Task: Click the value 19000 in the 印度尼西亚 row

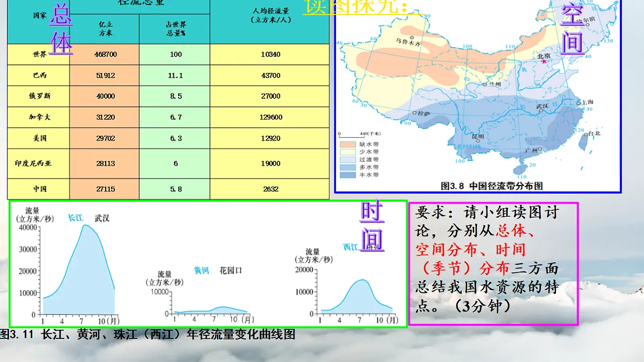Action: (x=270, y=164)
